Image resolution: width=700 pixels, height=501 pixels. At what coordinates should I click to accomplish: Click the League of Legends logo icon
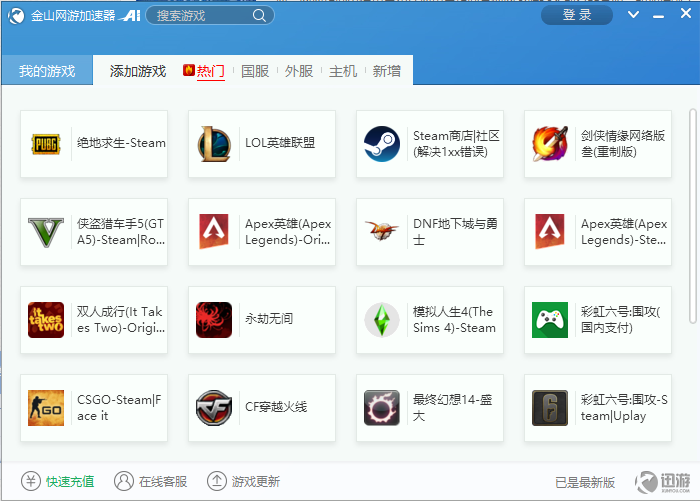pyautogui.click(x=214, y=144)
